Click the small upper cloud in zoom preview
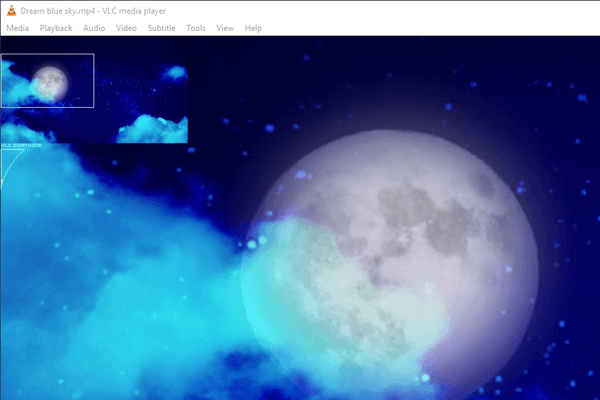 point(175,72)
